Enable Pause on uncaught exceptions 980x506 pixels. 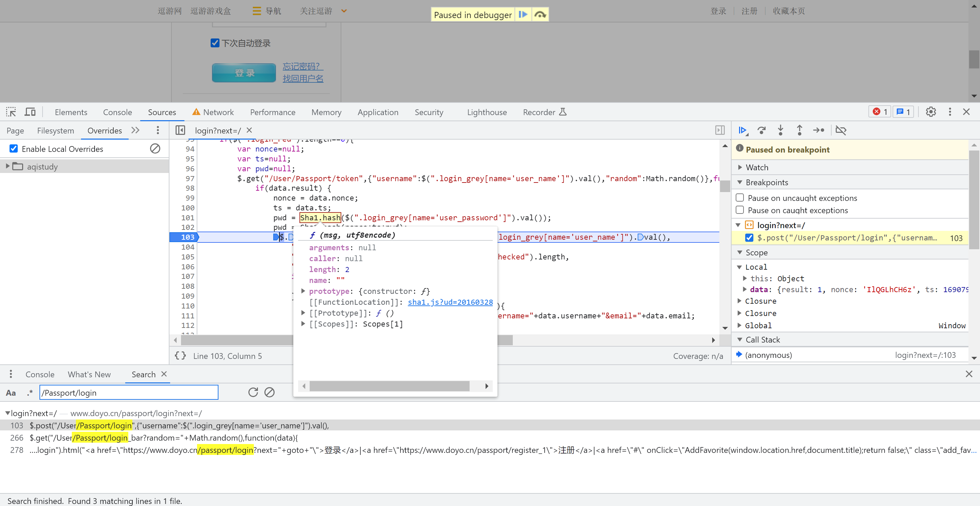click(739, 197)
